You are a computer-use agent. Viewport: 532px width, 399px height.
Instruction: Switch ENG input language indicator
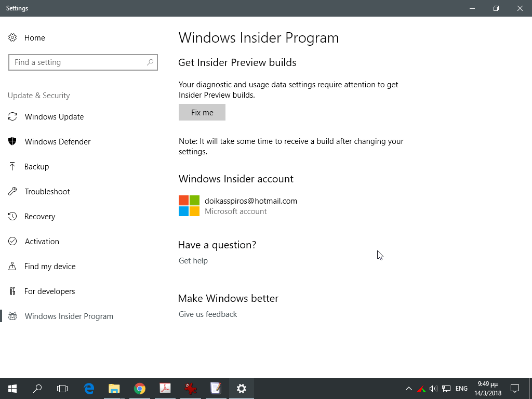461,389
